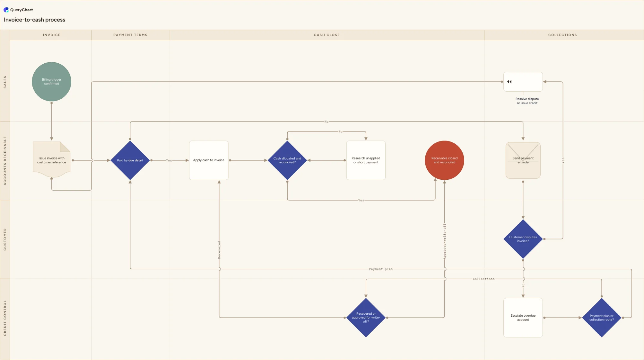
Task: Click the No label above Research unapplied step
Action: 340,131
